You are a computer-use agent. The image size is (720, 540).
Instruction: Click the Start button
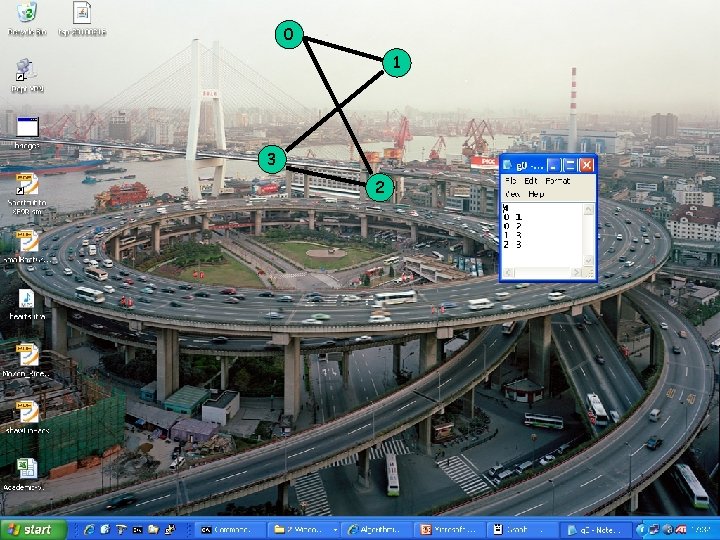point(34,529)
